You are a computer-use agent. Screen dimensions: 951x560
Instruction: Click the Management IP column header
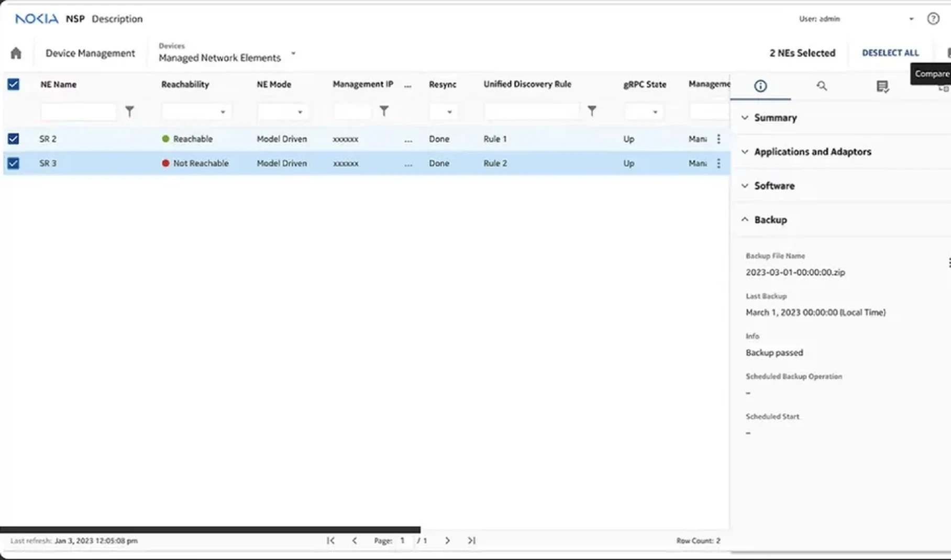tap(363, 84)
